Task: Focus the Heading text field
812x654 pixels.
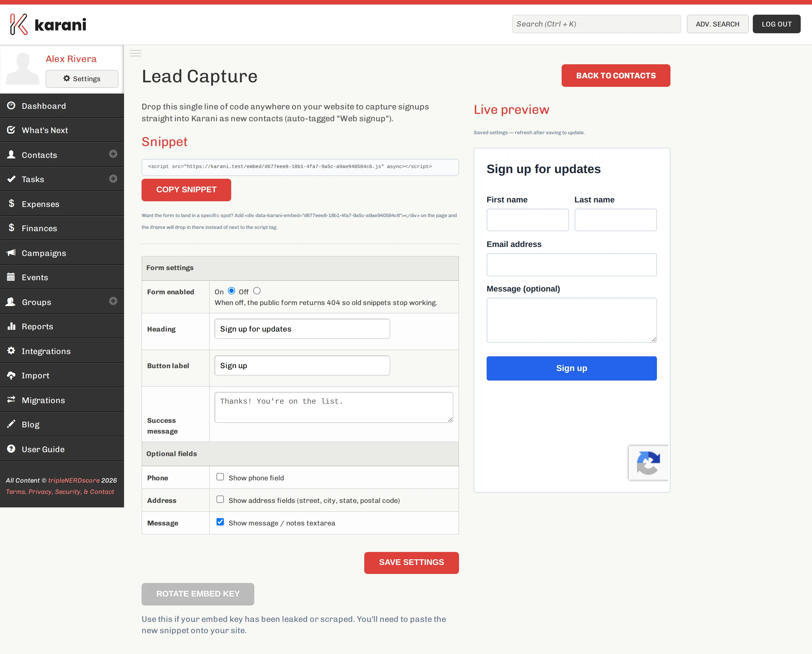Action: (302, 329)
